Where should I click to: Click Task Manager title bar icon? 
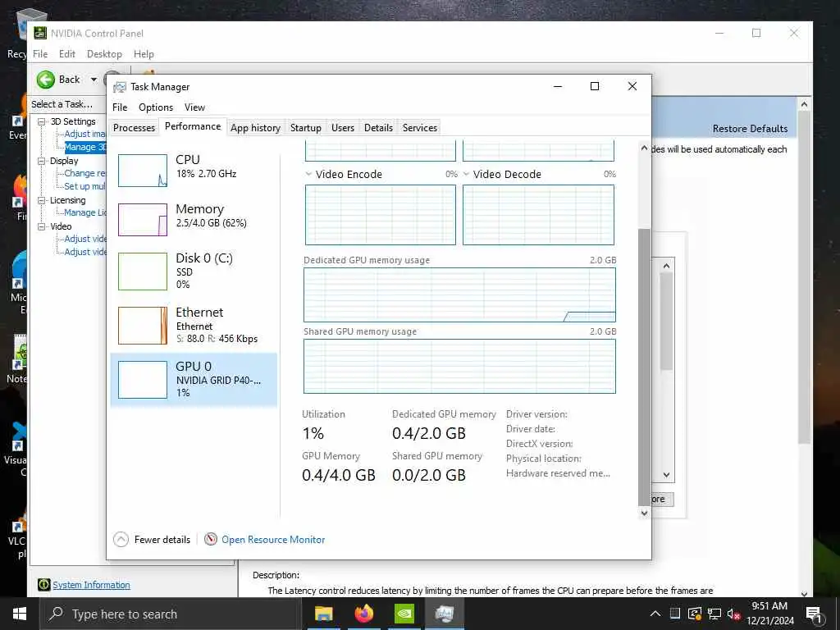(x=120, y=87)
